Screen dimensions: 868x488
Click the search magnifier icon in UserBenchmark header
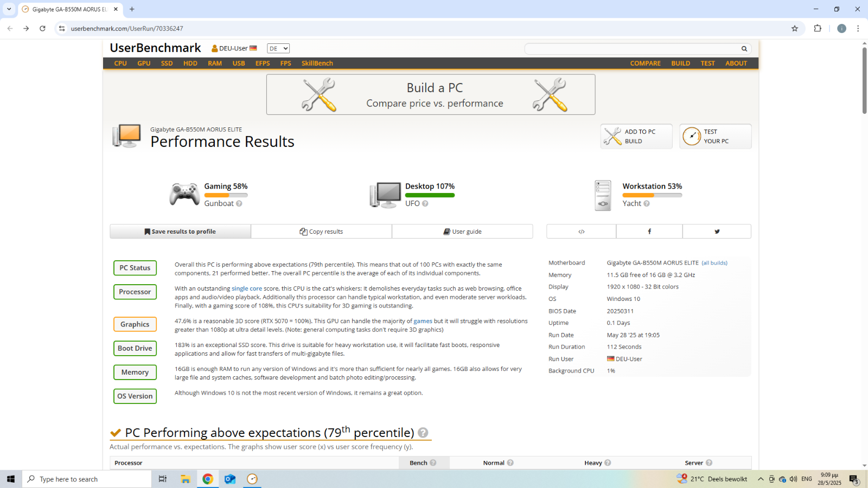[x=744, y=49]
